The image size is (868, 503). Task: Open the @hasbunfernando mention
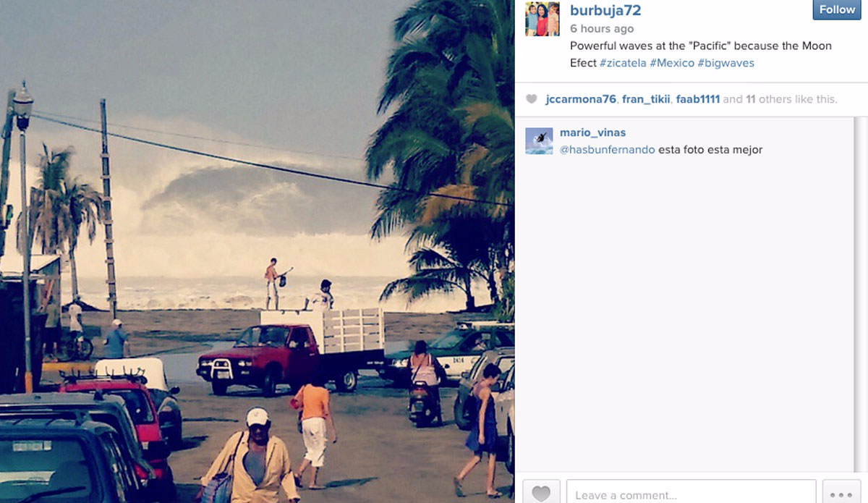click(x=608, y=150)
